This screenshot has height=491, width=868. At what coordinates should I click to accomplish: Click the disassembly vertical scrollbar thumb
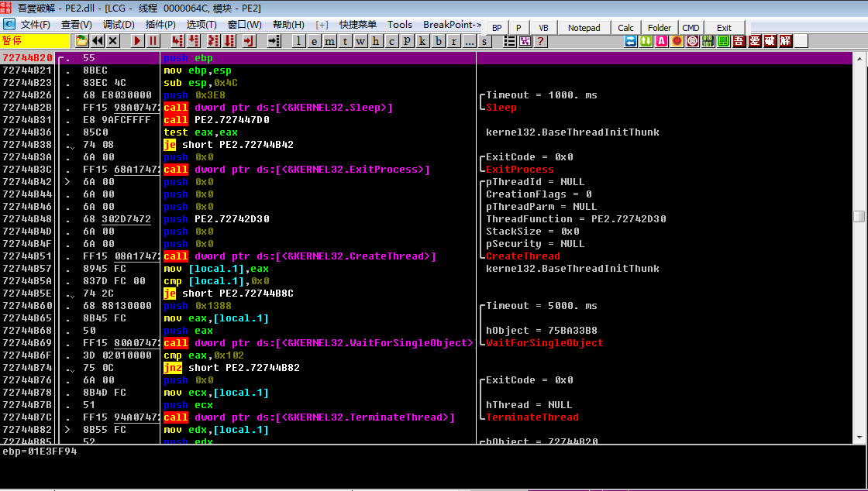tap(859, 216)
